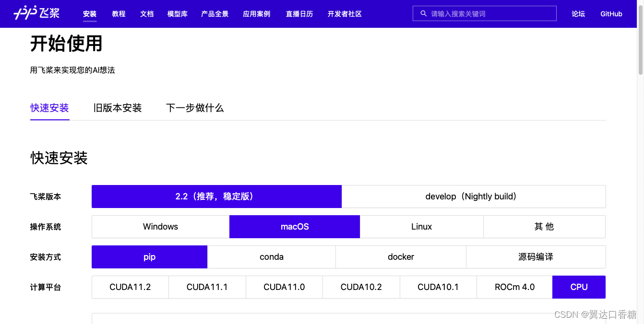Image resolution: width=644 pixels, height=324 pixels.
Task: Pick ROCm 4.0 compute platform
Action: click(514, 287)
